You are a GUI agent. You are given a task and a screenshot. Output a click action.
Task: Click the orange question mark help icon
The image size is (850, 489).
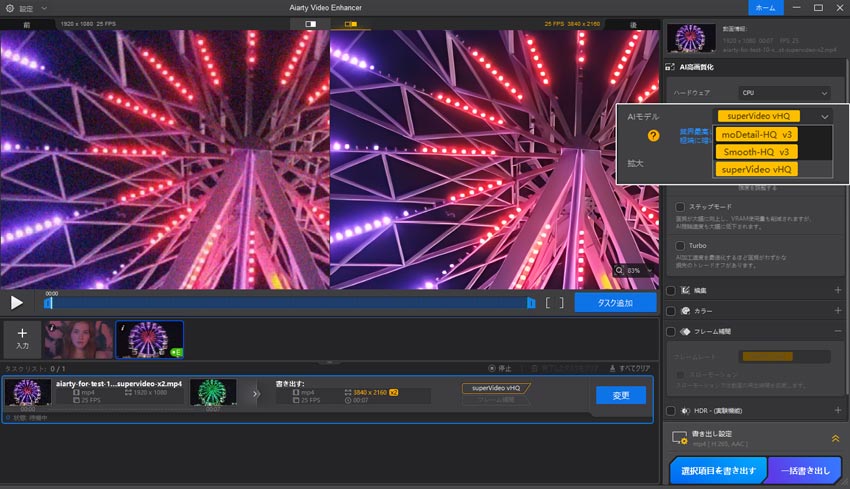pos(653,136)
